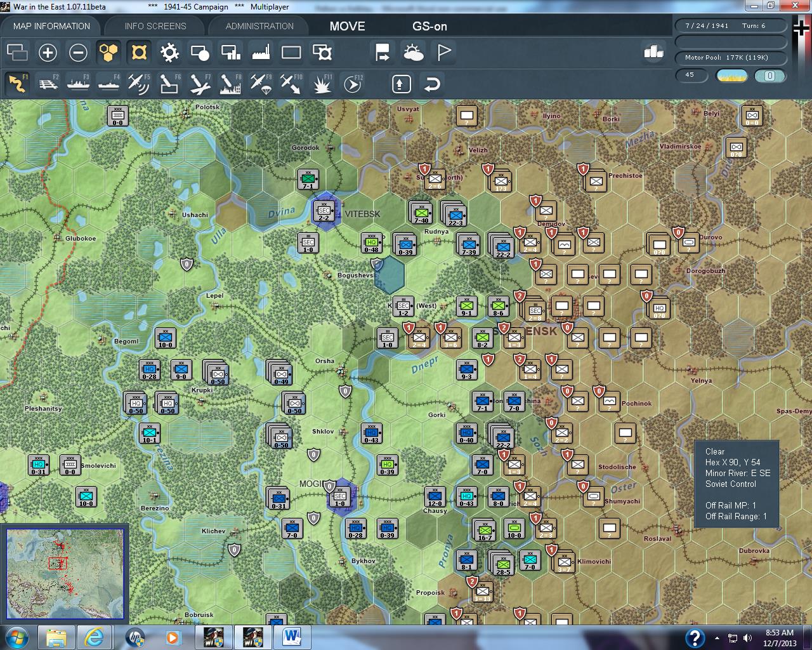This screenshot has width=812, height=650.
Task: Select the SEC 2-2 unit at Vitebsk
Action: pyautogui.click(x=324, y=211)
